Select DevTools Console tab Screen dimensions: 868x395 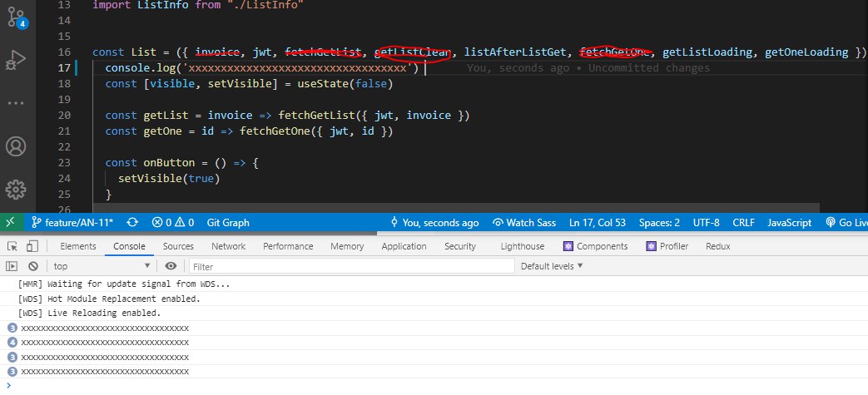[130, 246]
